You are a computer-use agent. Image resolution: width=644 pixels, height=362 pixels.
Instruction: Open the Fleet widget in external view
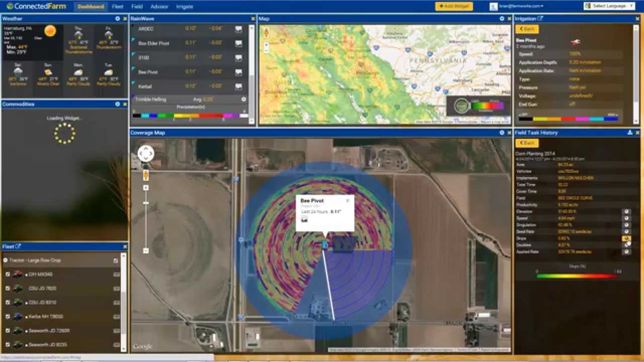click(x=19, y=246)
